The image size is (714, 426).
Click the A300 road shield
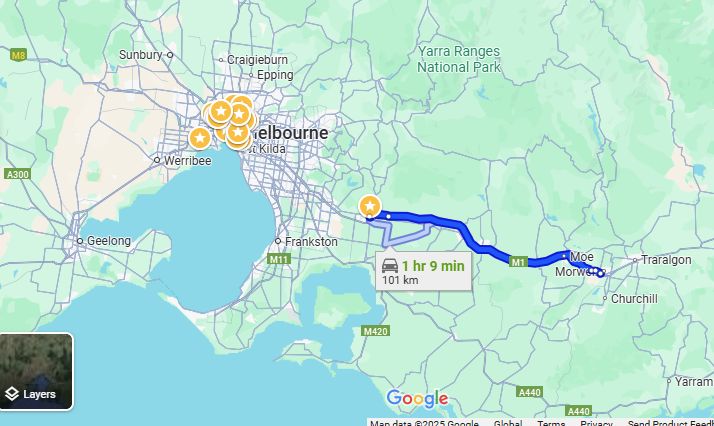17,174
